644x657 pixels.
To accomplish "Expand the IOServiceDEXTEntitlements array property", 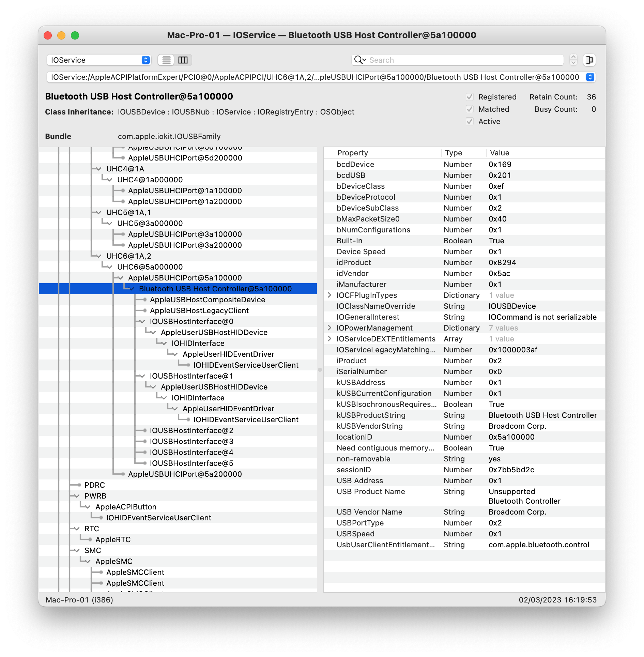I will (329, 339).
